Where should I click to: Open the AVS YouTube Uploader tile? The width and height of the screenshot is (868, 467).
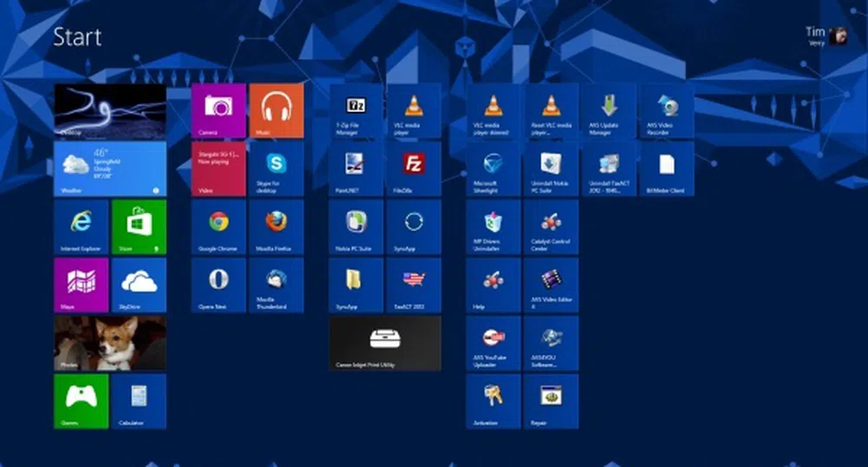[493, 344]
